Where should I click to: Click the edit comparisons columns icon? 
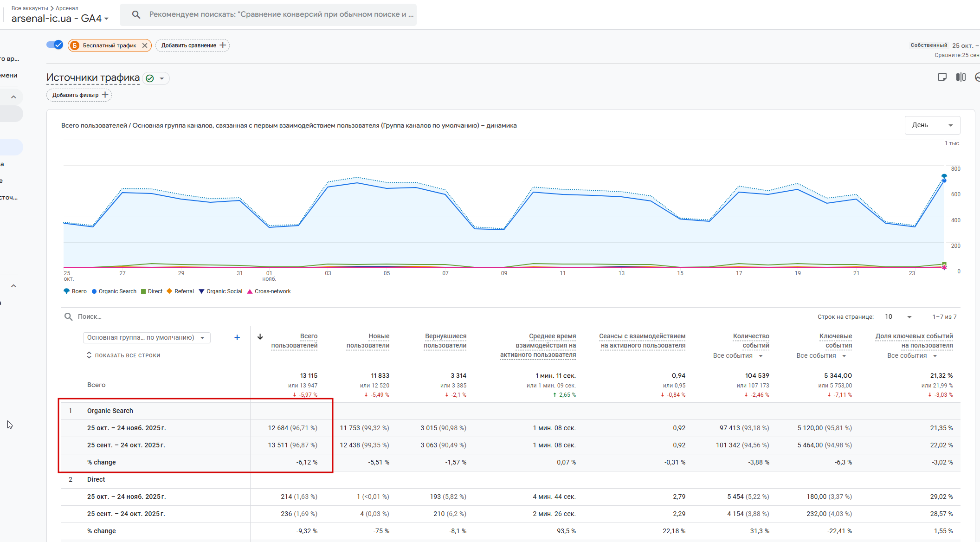(x=961, y=77)
